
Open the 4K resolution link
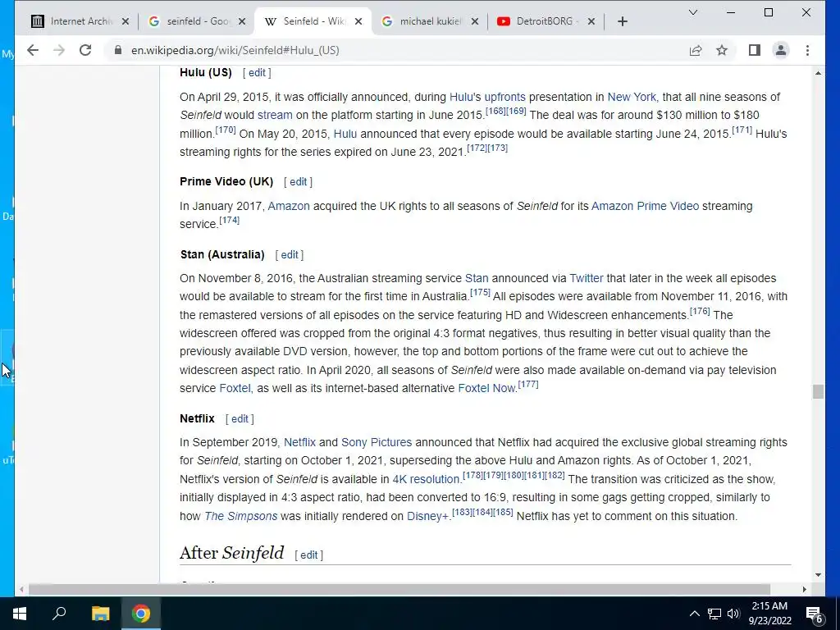[426, 479]
